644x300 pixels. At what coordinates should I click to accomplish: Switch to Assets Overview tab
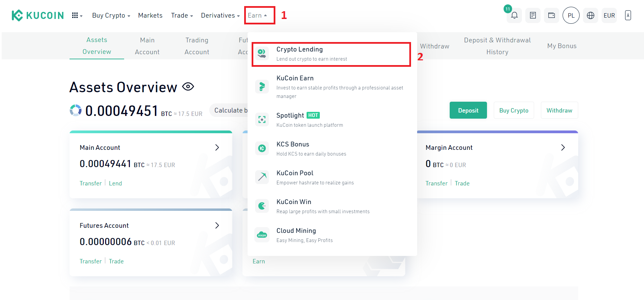97,46
